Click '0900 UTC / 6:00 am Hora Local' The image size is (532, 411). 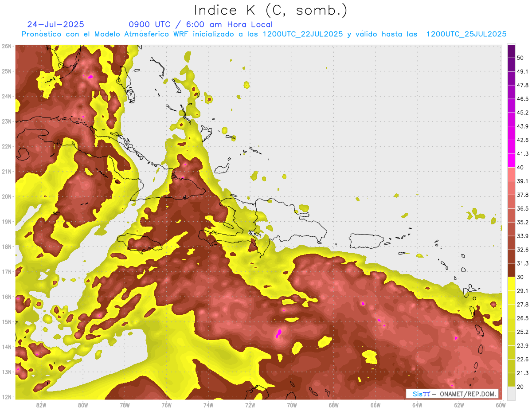click(200, 24)
